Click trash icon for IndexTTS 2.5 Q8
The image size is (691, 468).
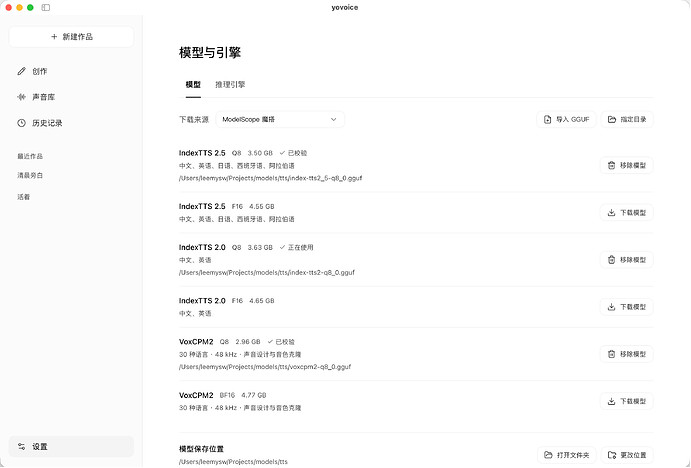click(x=611, y=166)
